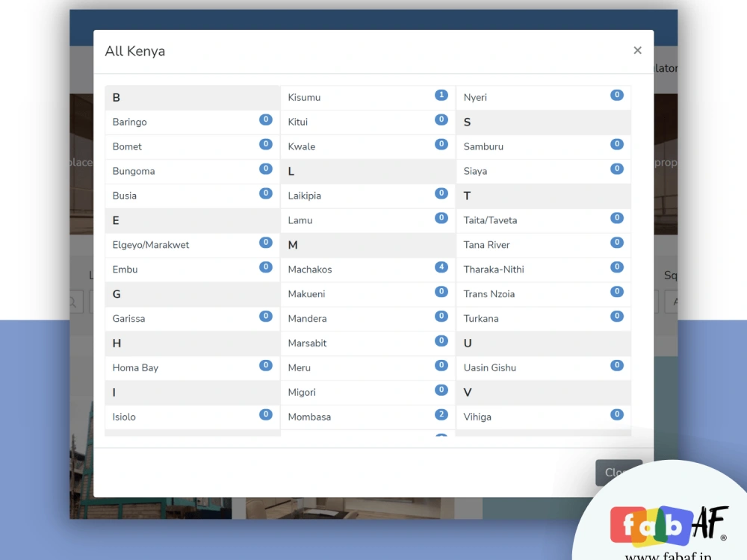The image size is (747, 560).
Task: Click the Homa Bay zero count badge
Action: pyautogui.click(x=266, y=365)
